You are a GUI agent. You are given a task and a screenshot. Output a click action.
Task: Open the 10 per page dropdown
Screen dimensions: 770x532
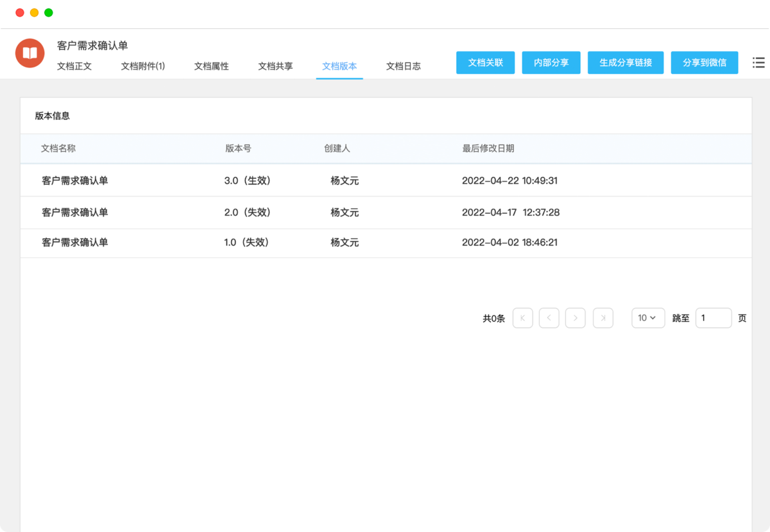coord(648,318)
